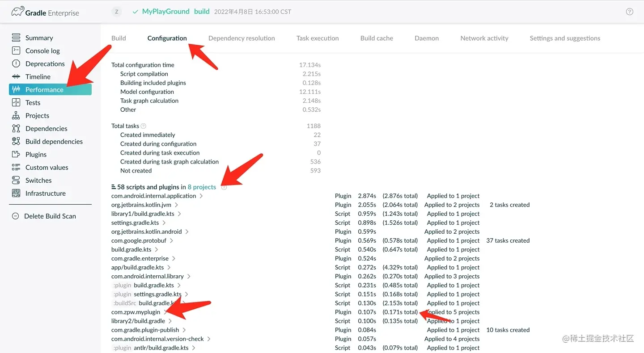Expand library2/build.gradle script row
The image size is (644, 353).
coord(170,321)
